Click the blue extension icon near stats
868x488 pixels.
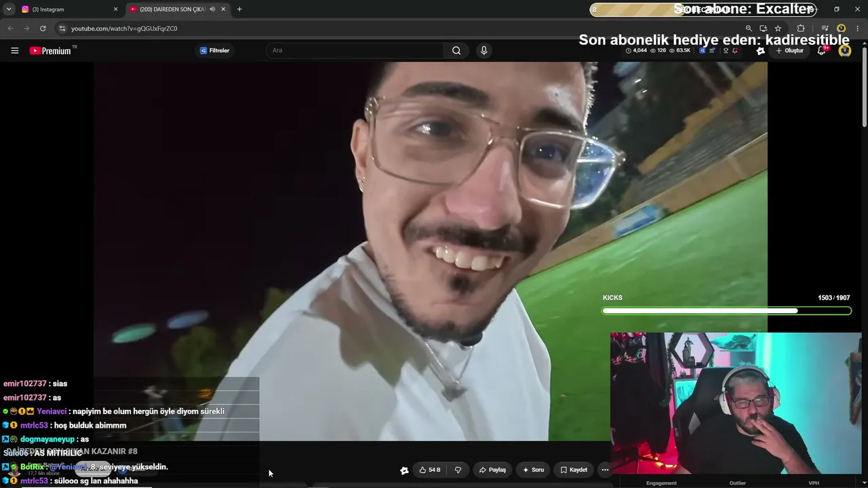[x=703, y=51]
